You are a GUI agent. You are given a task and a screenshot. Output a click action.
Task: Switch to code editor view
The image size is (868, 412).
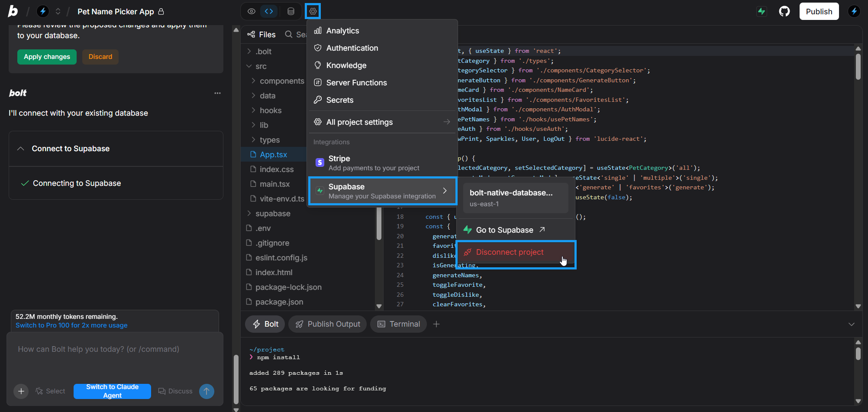(x=269, y=11)
